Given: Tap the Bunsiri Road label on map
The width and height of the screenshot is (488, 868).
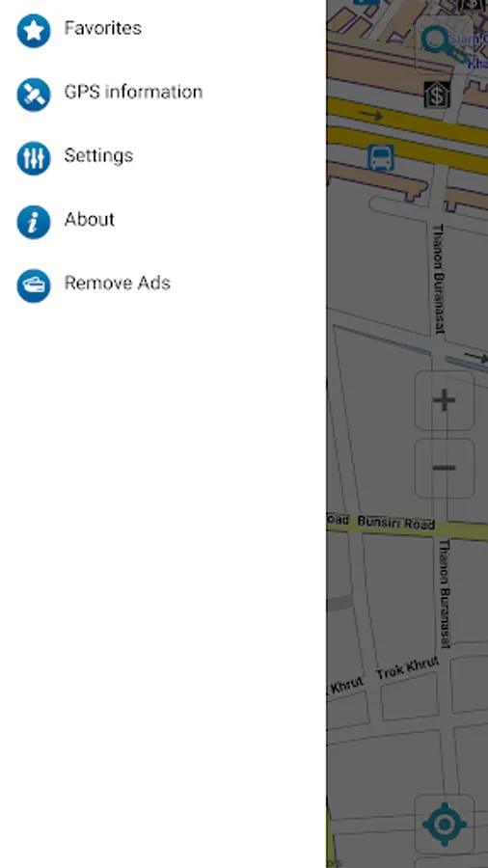Looking at the screenshot, I should click(396, 523).
